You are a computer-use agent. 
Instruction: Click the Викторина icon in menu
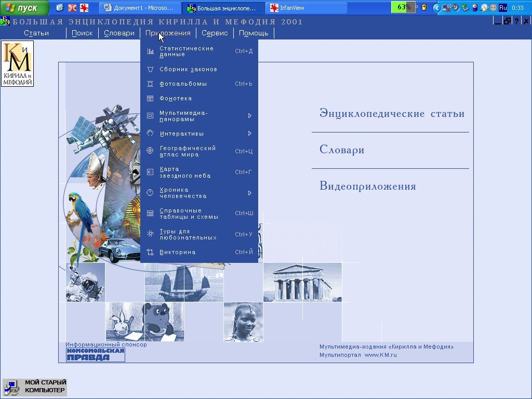(150, 252)
